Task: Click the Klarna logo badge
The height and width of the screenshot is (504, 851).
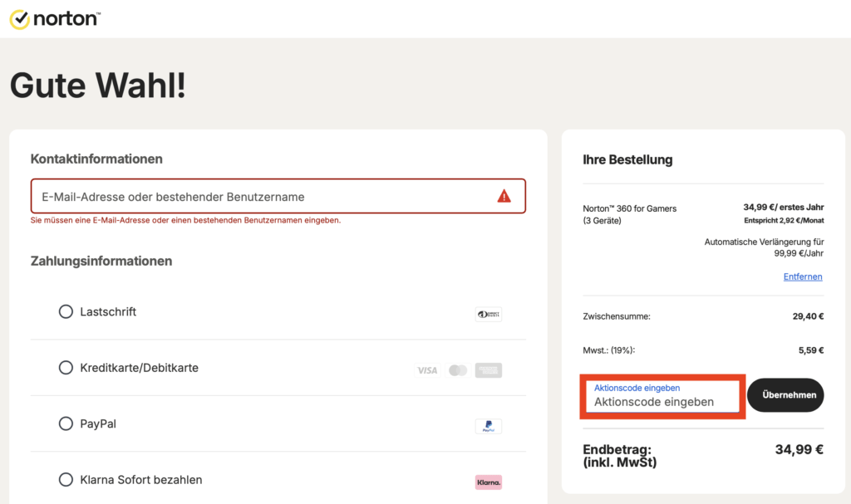Action: (x=489, y=482)
